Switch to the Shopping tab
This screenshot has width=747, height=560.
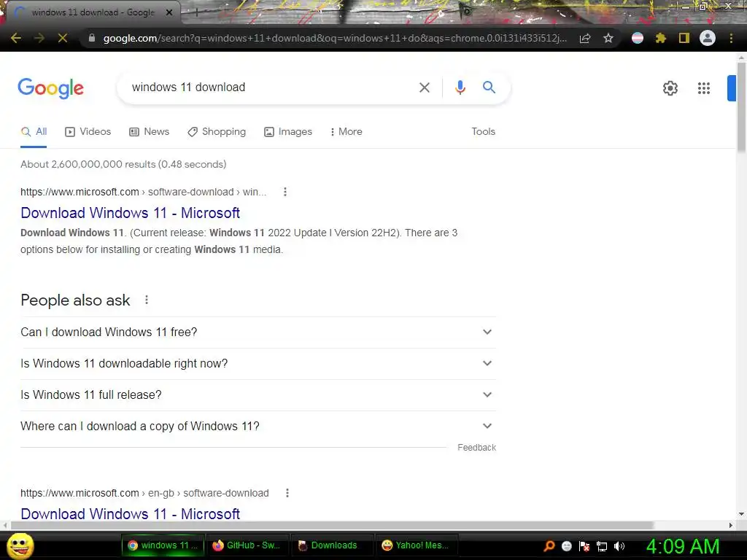(217, 131)
